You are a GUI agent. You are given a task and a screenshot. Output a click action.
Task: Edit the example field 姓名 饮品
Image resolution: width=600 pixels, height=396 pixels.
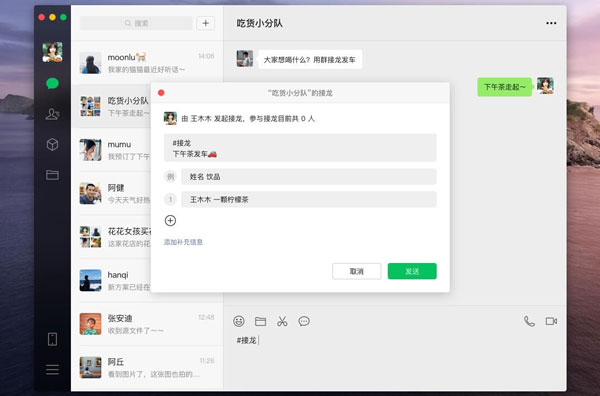click(309, 177)
